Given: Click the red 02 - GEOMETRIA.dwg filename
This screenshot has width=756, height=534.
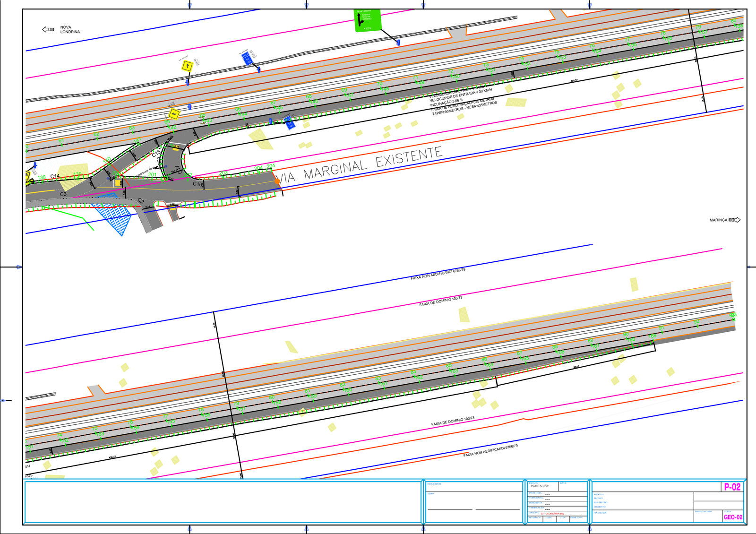Looking at the screenshot, I should (x=552, y=514).
